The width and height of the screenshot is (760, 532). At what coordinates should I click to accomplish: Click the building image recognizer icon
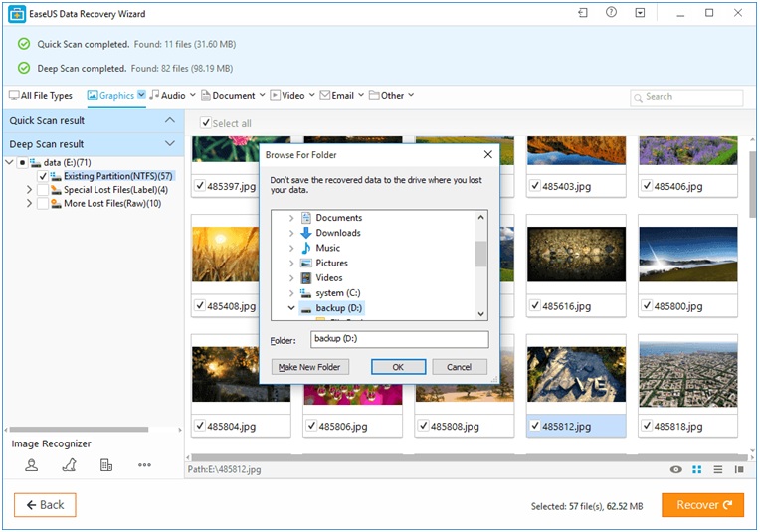coord(106,464)
